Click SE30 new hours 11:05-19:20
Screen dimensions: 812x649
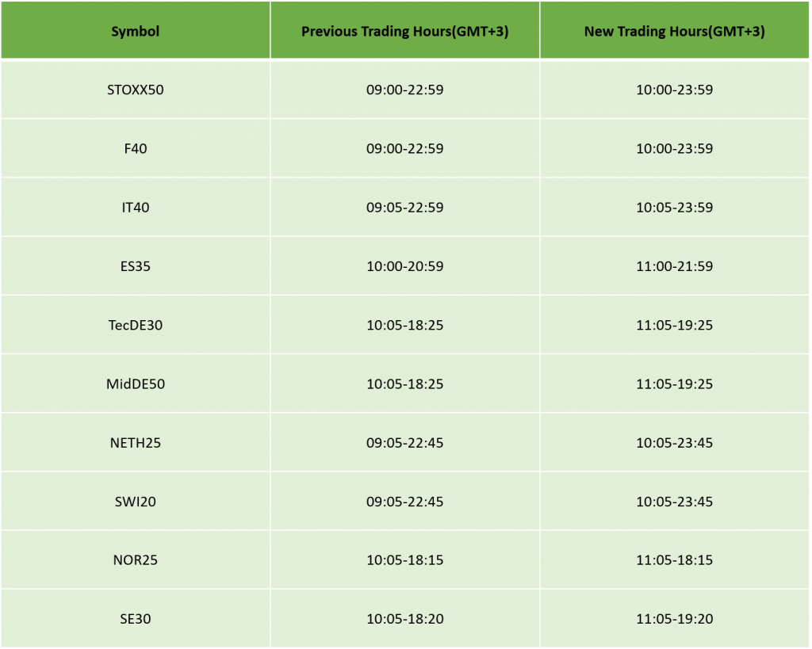point(674,619)
